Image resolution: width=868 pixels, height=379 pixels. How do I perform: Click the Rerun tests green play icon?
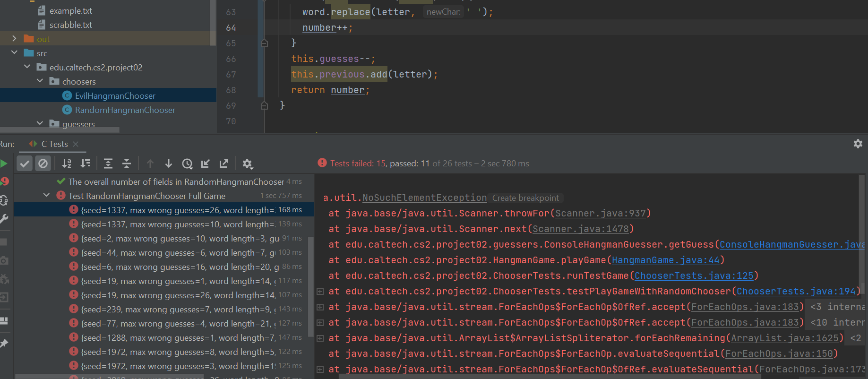[4, 164]
